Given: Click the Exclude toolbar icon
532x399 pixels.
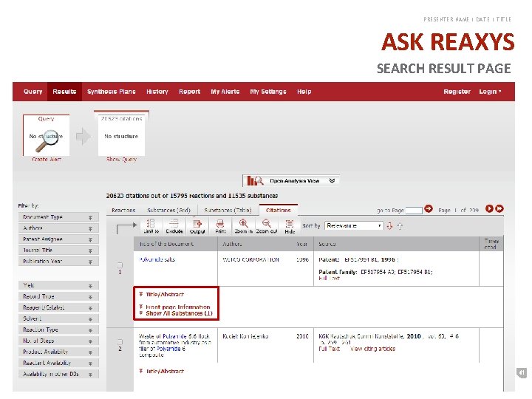Looking at the screenshot, I should tap(174, 226).
